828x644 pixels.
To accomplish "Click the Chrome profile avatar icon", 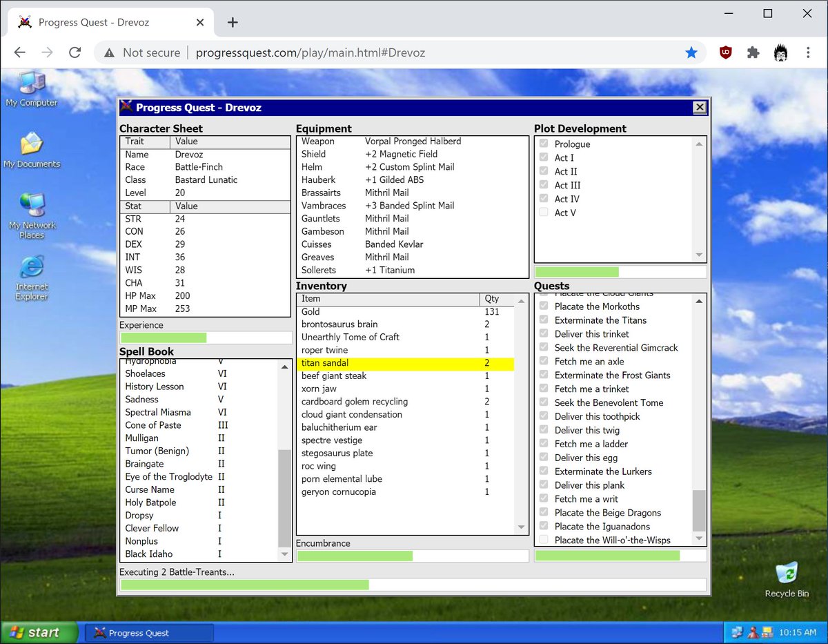I will click(780, 52).
